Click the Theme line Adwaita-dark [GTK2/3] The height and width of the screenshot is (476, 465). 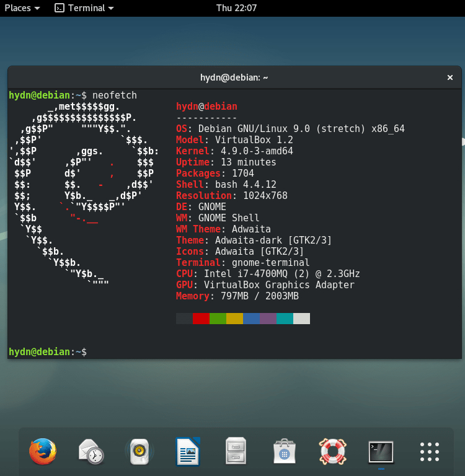(254, 240)
